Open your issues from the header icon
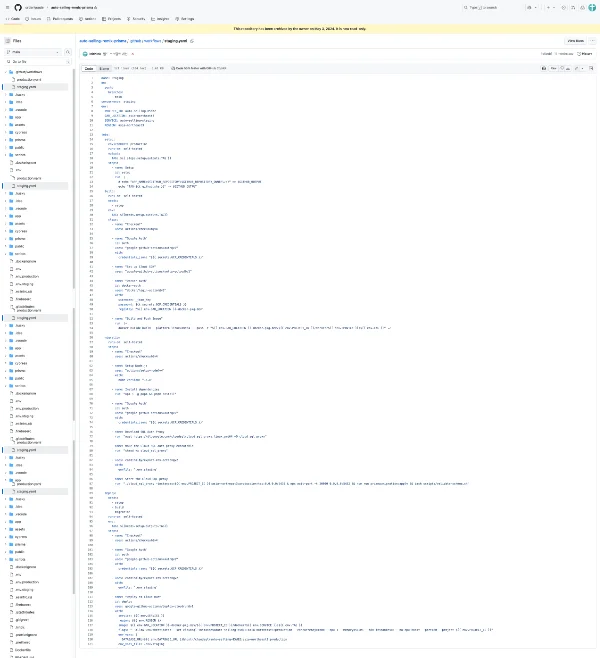 (564, 8)
